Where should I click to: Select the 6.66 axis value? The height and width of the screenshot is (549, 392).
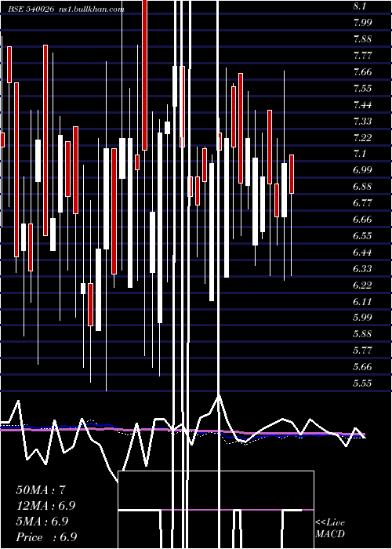point(362,220)
